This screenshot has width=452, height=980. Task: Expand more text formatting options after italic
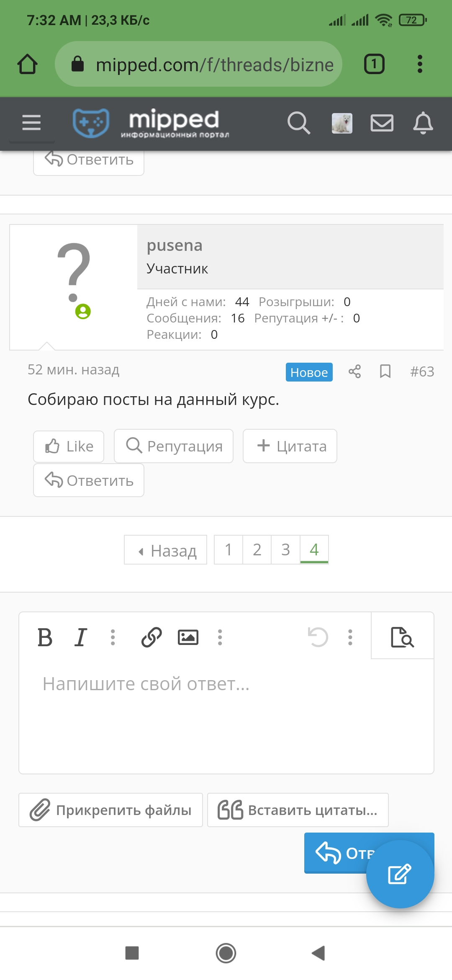[113, 637]
